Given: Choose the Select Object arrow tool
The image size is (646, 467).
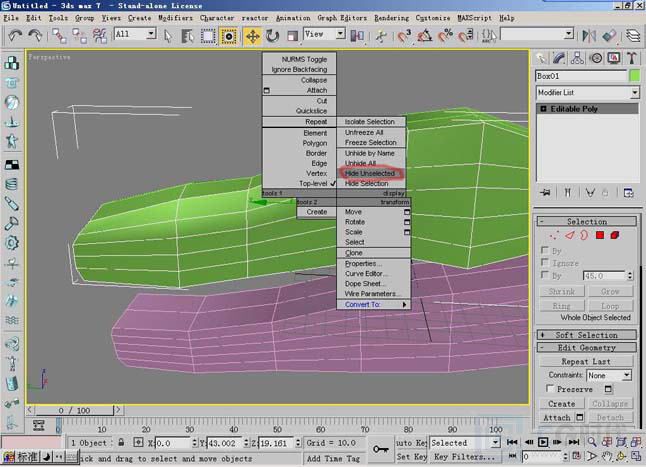Looking at the screenshot, I should (x=167, y=36).
